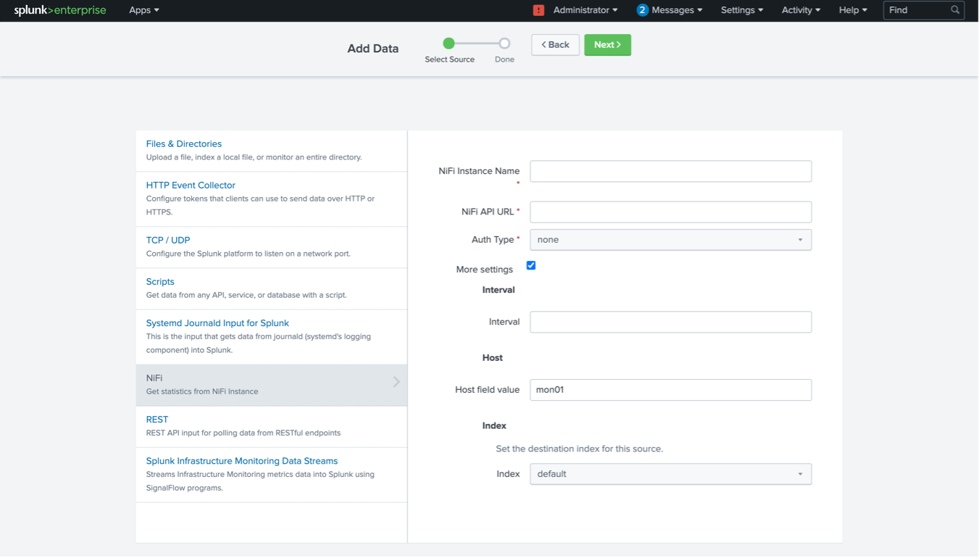Image resolution: width=980 pixels, height=558 pixels.
Task: Select Systemd Journald Input for Splunk
Action: [x=217, y=323]
